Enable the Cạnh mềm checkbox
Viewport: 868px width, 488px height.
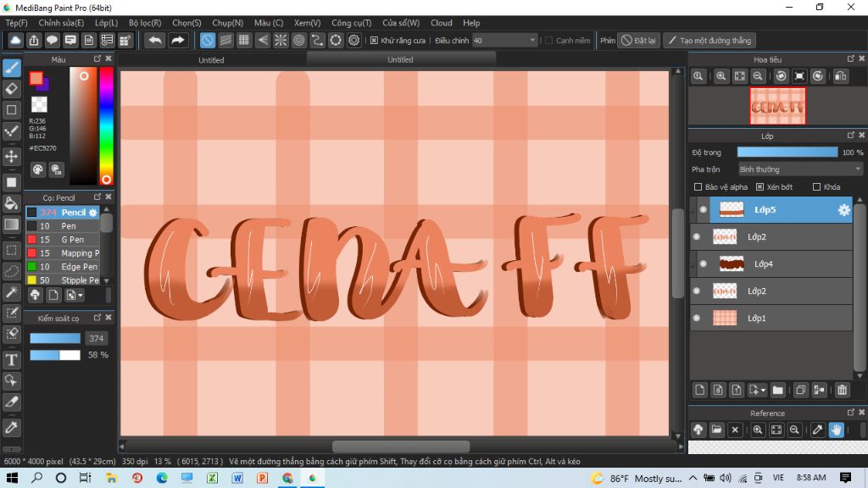coord(549,41)
